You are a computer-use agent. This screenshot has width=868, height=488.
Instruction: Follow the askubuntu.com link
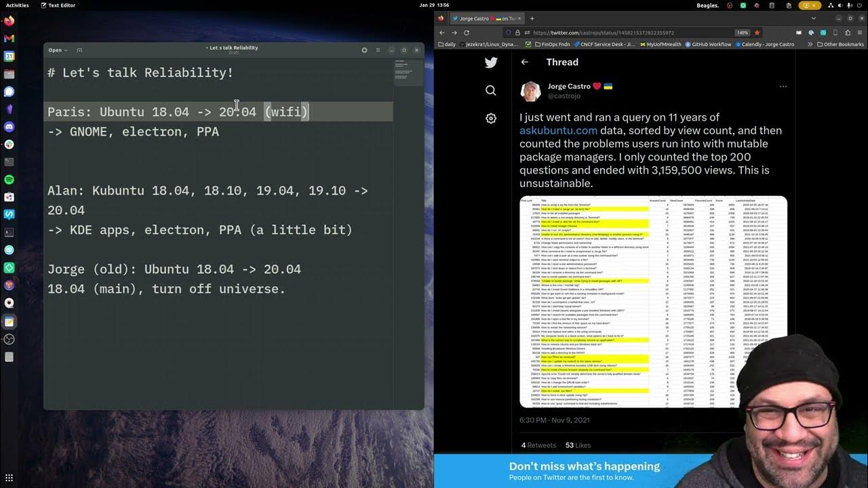[x=558, y=130]
